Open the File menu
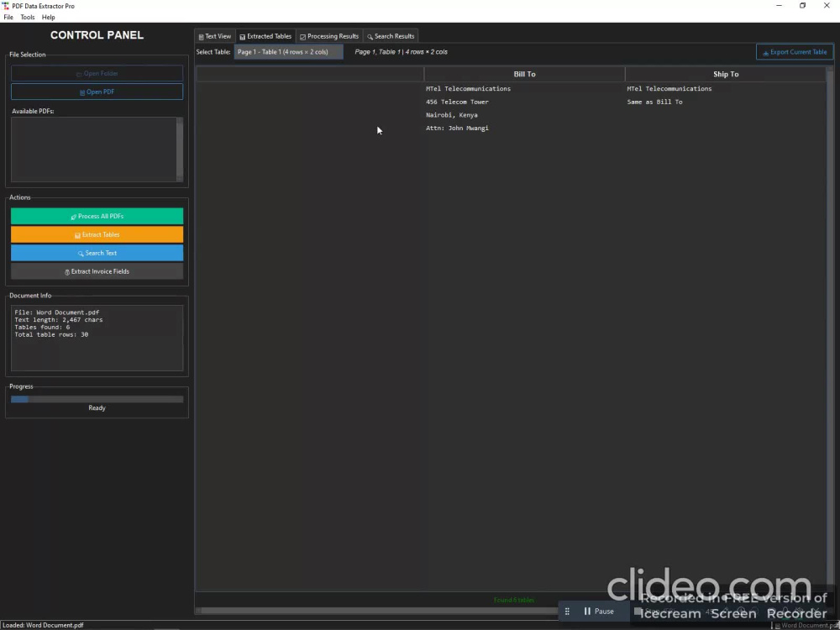The height and width of the screenshot is (630, 840). [x=8, y=17]
